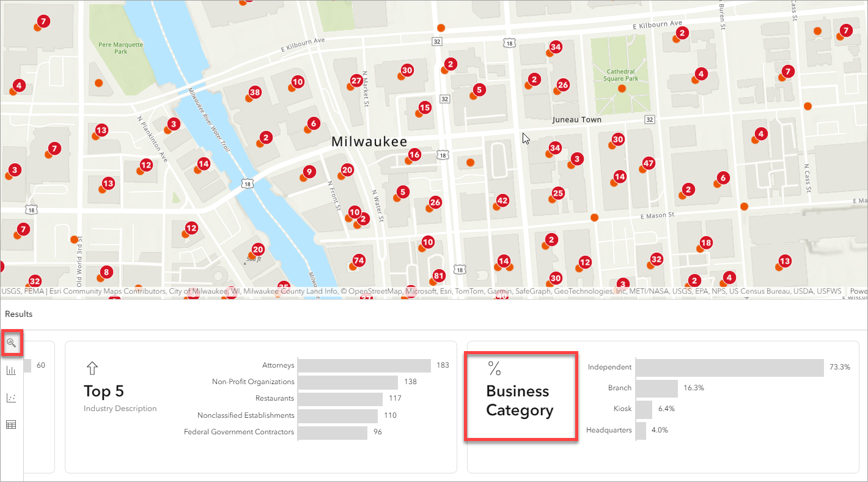Viewport: 868px width, 482px height.
Task: Click the orange point in Cathedral Square Park
Action: tap(622, 89)
